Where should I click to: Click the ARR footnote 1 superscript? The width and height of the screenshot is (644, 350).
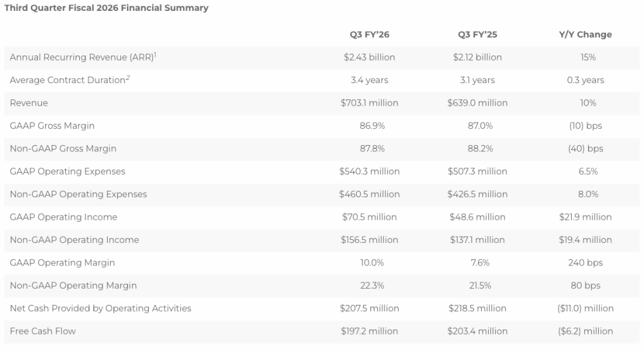point(155,54)
